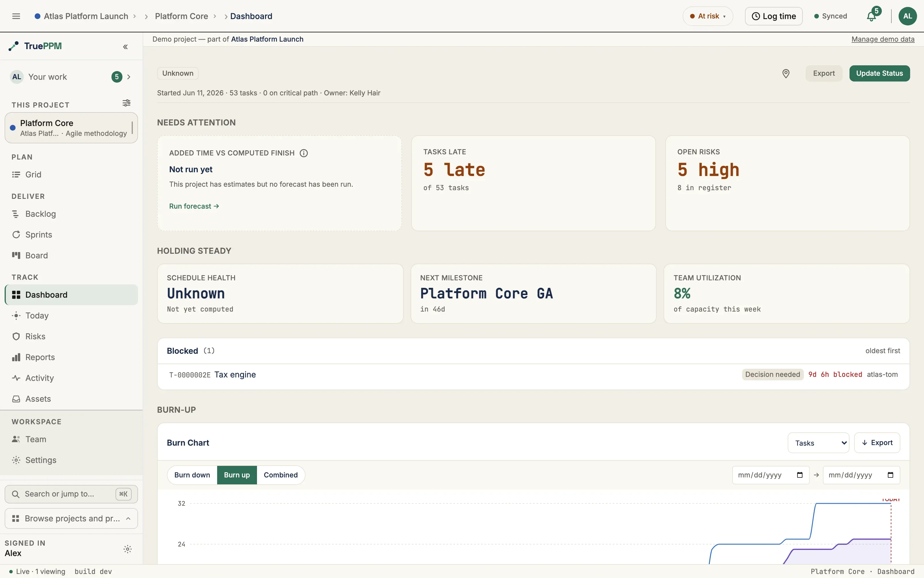924x578 pixels.
Task: Click the Update Status button
Action: (879, 73)
